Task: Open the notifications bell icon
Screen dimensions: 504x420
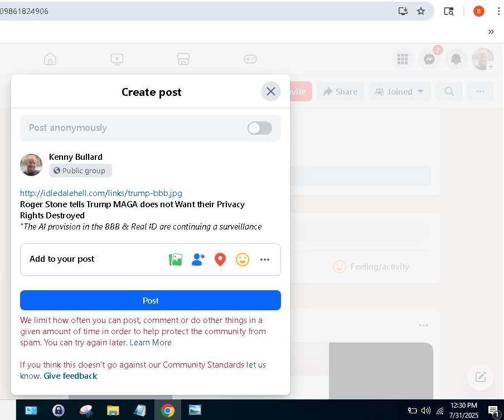Action: pos(456,59)
